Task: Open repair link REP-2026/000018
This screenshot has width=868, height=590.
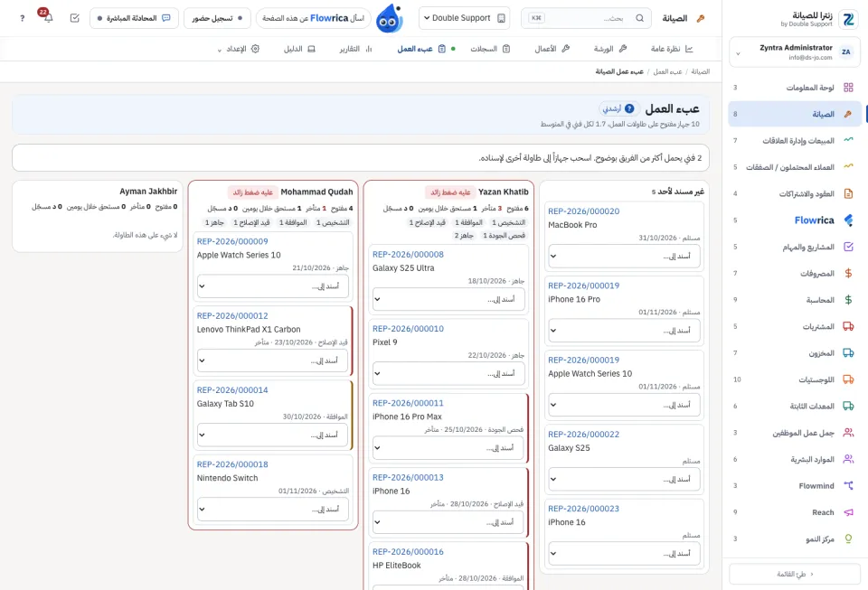Action: click(x=232, y=464)
